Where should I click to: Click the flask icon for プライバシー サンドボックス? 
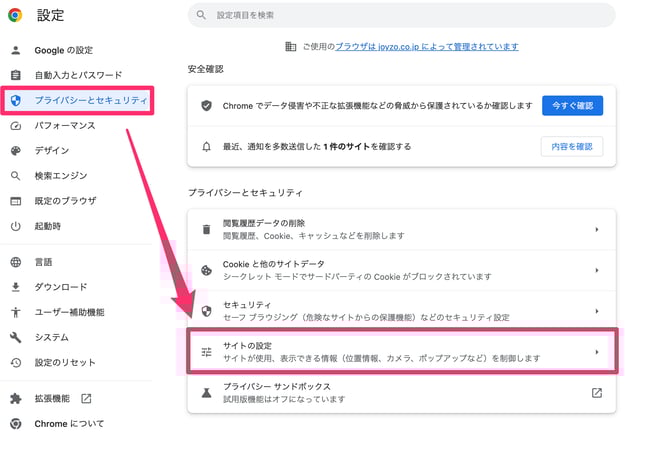206,393
